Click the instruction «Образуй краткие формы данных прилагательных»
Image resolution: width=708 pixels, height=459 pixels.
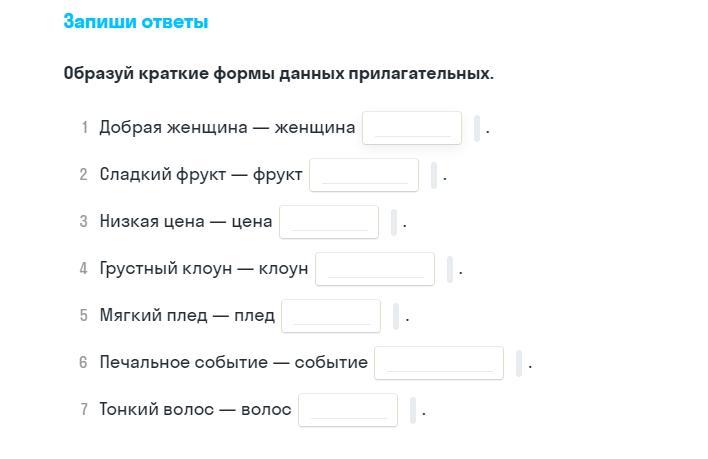tap(278, 74)
